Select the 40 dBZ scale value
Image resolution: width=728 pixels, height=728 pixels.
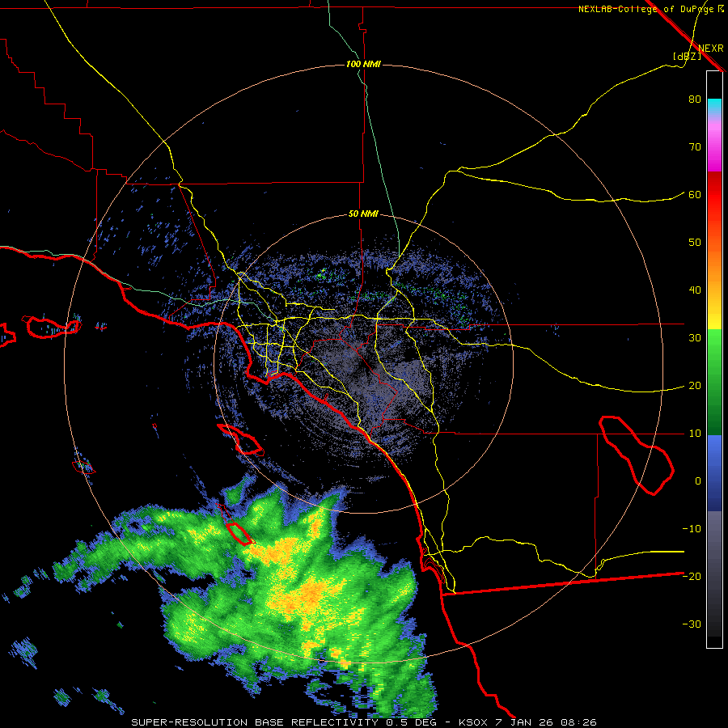coord(695,290)
